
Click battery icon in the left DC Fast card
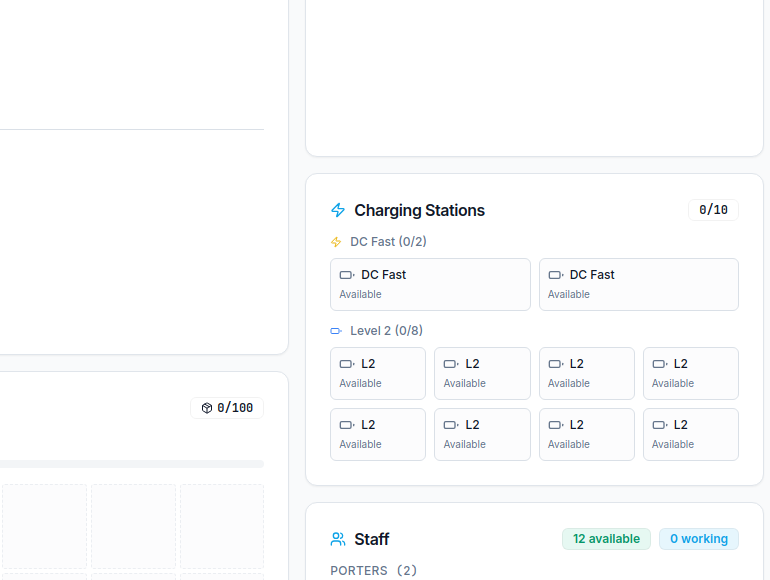tap(347, 275)
